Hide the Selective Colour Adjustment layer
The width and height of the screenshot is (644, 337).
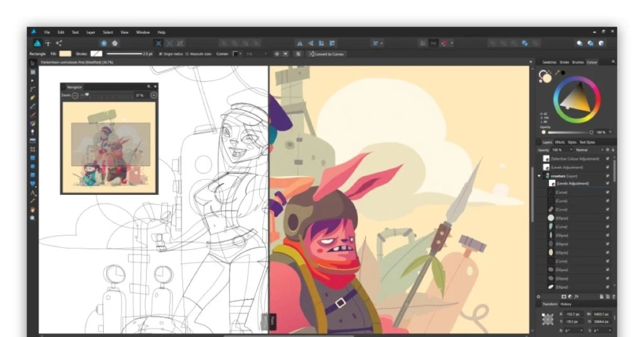tap(607, 158)
